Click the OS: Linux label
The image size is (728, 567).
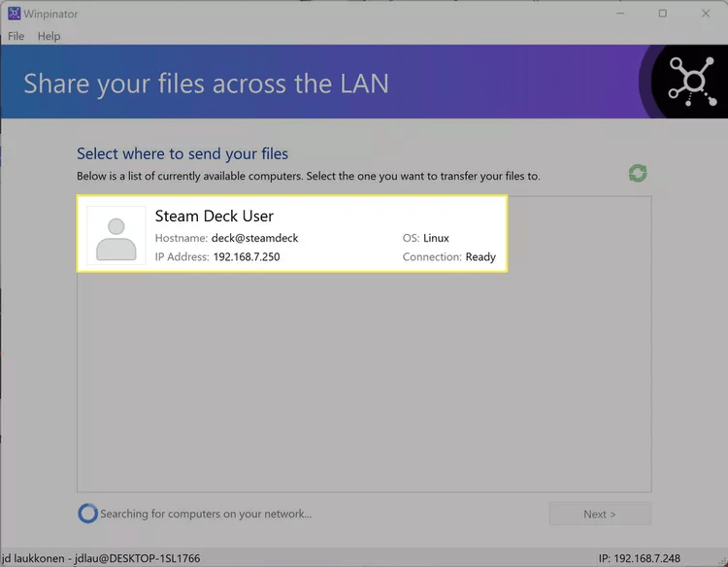tap(425, 238)
